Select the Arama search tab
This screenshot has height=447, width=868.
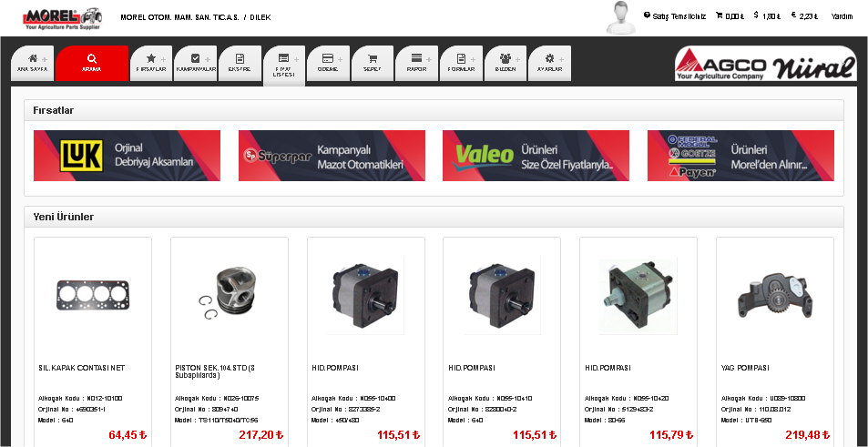coord(92,63)
